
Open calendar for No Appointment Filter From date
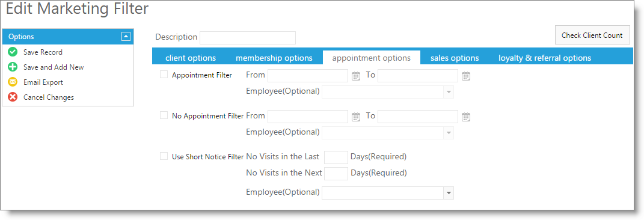356,117
